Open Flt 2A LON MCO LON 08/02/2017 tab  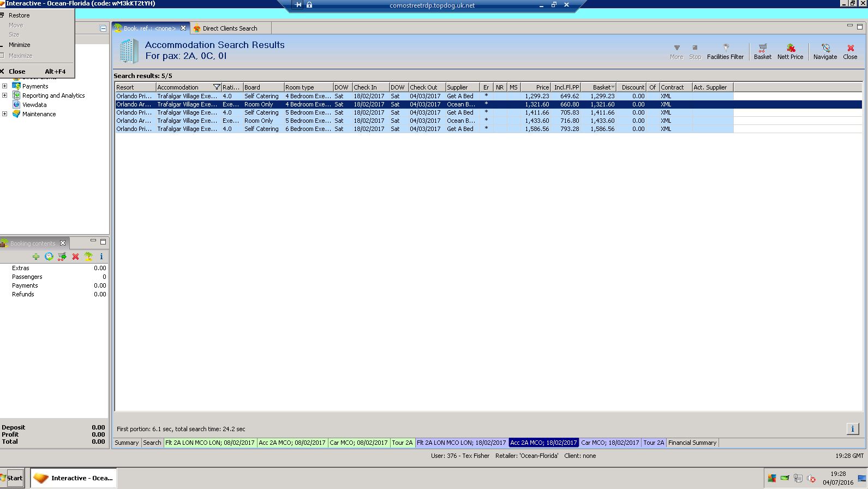pyautogui.click(x=210, y=443)
